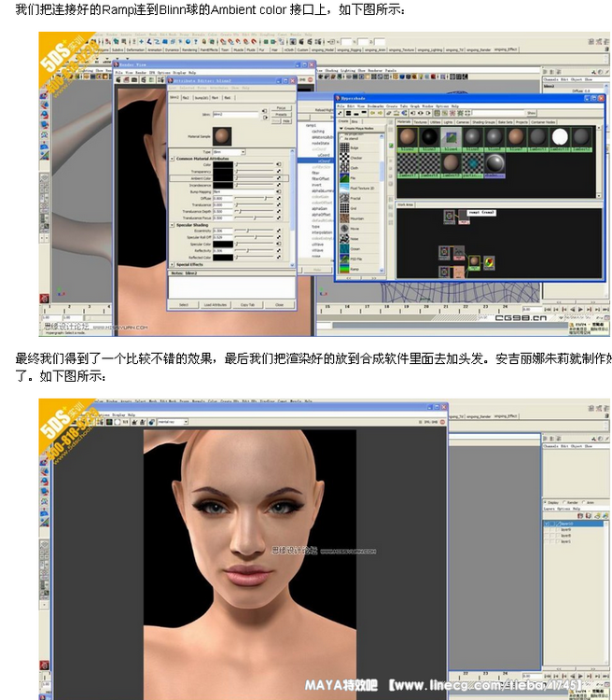This screenshot has height=700, width=612.
Task: Click the map button beside Specular Color
Action: pos(279,245)
